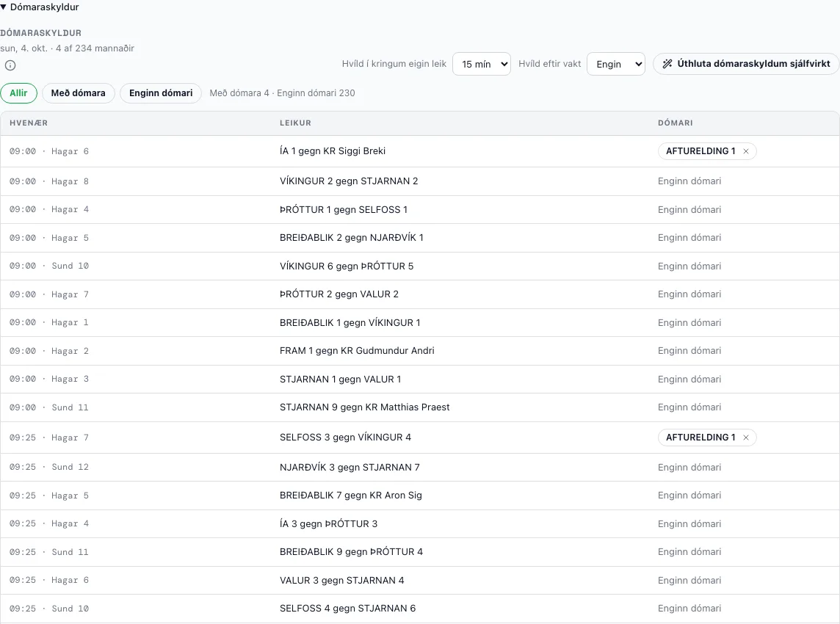Click Úthluta dómaraskyldum sjálfvirkt button
The height and width of the screenshot is (624, 840).
[746, 64]
